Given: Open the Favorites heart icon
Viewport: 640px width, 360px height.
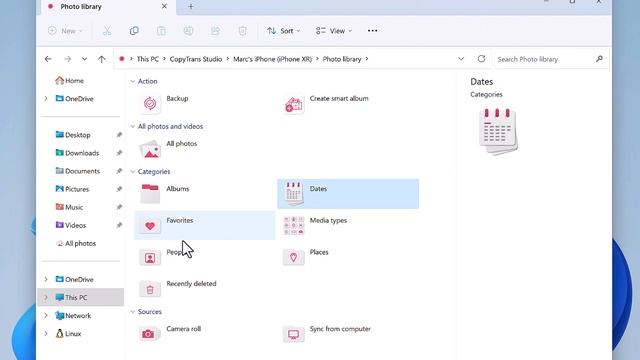Looking at the screenshot, I should tap(150, 225).
